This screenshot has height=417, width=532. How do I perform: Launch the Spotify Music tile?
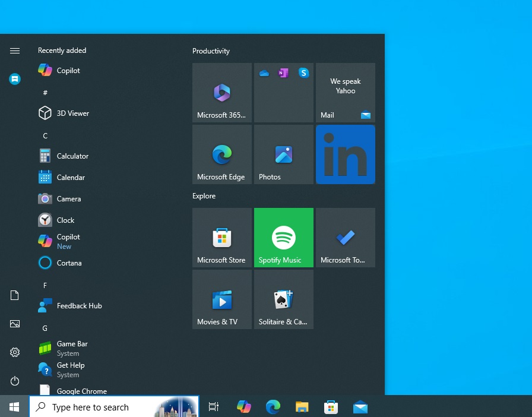283,238
